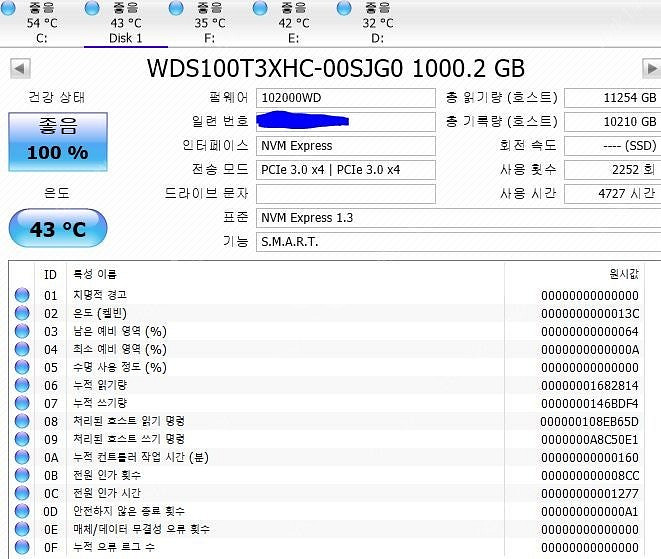Image resolution: width=661 pixels, height=559 pixels.
Task: Click the 좋음 100 % health status button
Action: (x=58, y=142)
